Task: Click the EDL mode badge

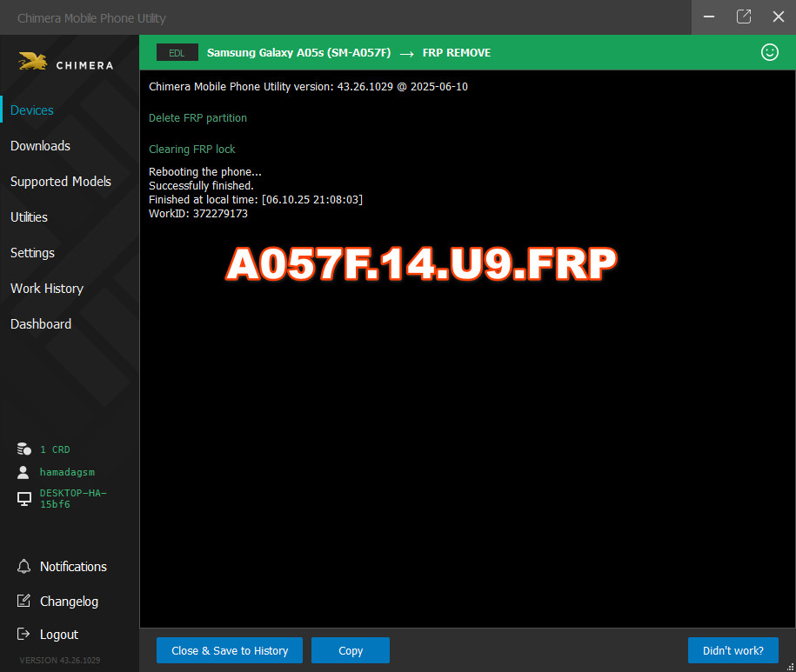Action: click(x=177, y=53)
